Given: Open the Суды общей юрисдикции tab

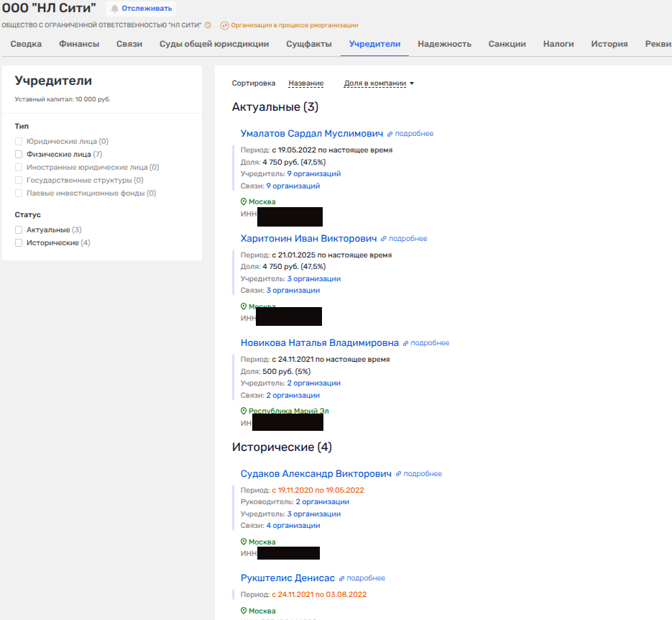Looking at the screenshot, I should [x=214, y=44].
